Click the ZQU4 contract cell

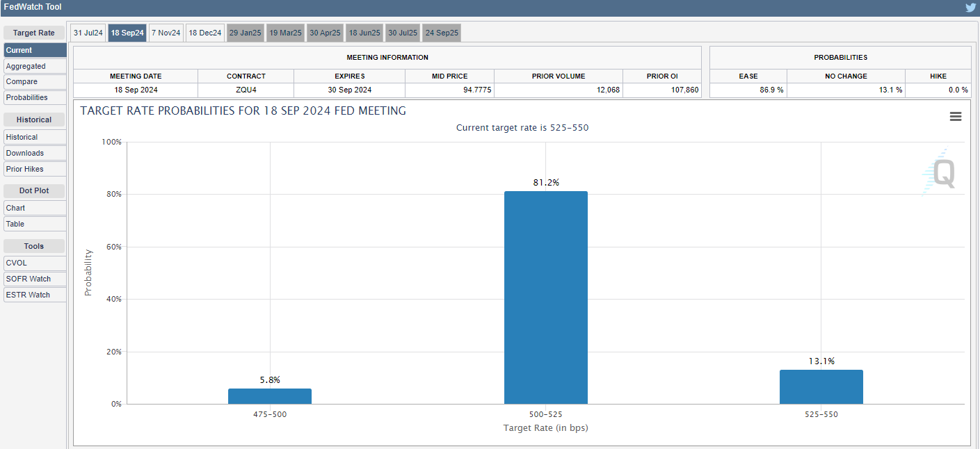246,90
